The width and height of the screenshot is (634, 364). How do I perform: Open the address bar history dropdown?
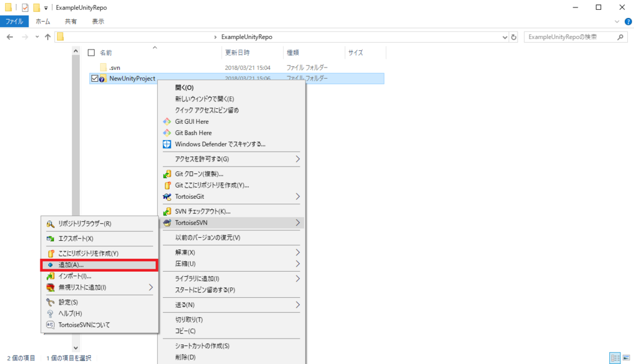point(504,37)
